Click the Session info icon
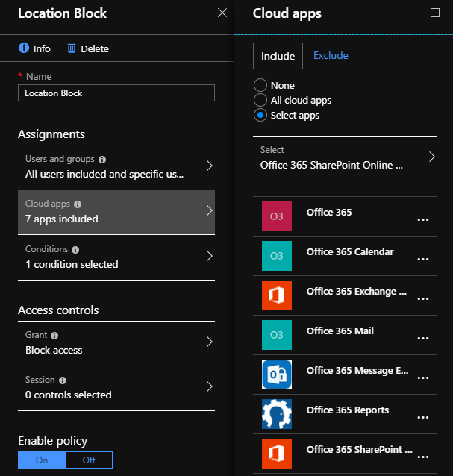The height and width of the screenshot is (476, 453). pyautogui.click(x=63, y=381)
